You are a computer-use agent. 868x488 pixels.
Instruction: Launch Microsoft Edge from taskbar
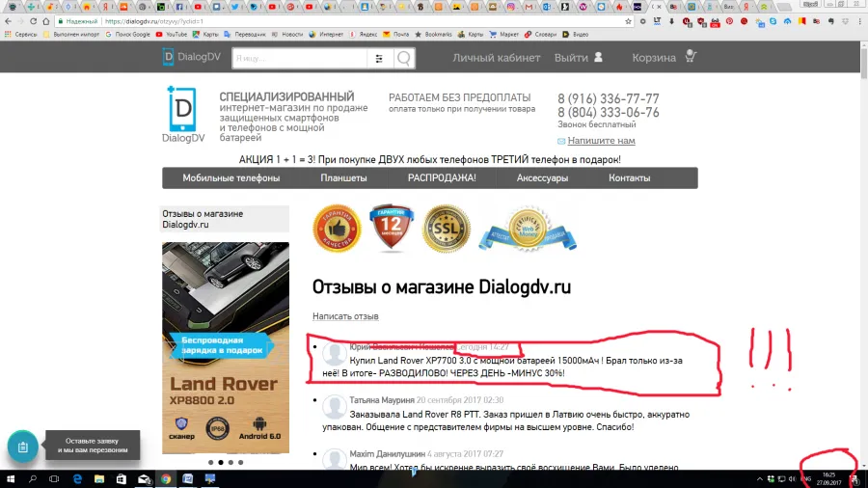pyautogui.click(x=77, y=479)
